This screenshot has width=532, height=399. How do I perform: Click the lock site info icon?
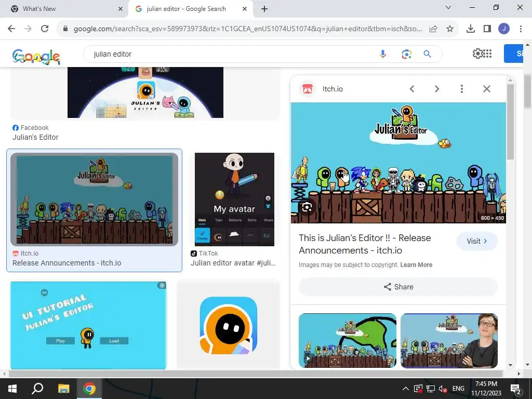(x=65, y=29)
